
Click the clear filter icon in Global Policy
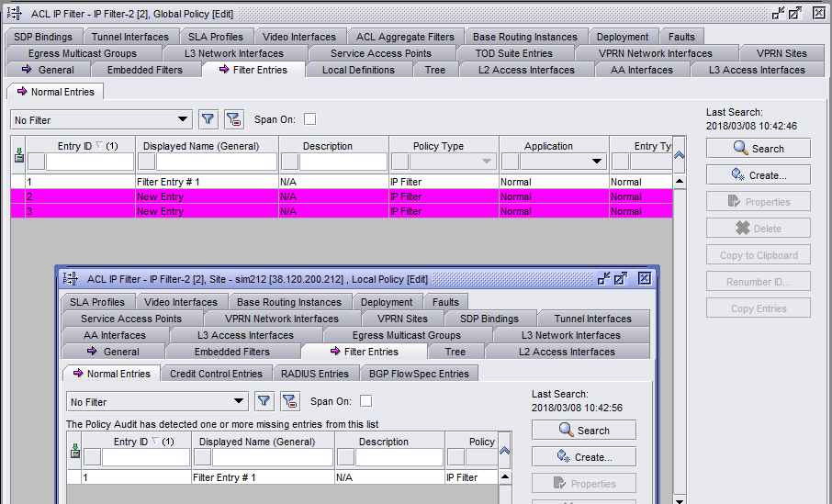pos(233,119)
